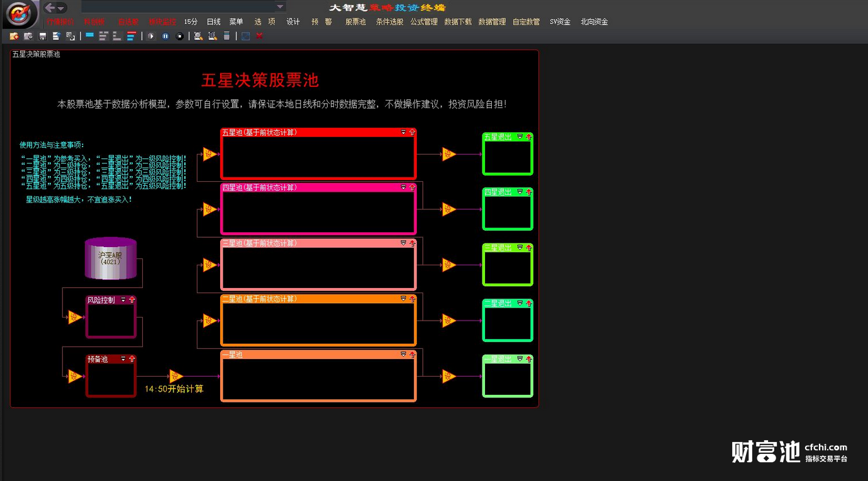Click the fullscreen square toolbar icon
This screenshot has width=868, height=481.
pos(246,36)
